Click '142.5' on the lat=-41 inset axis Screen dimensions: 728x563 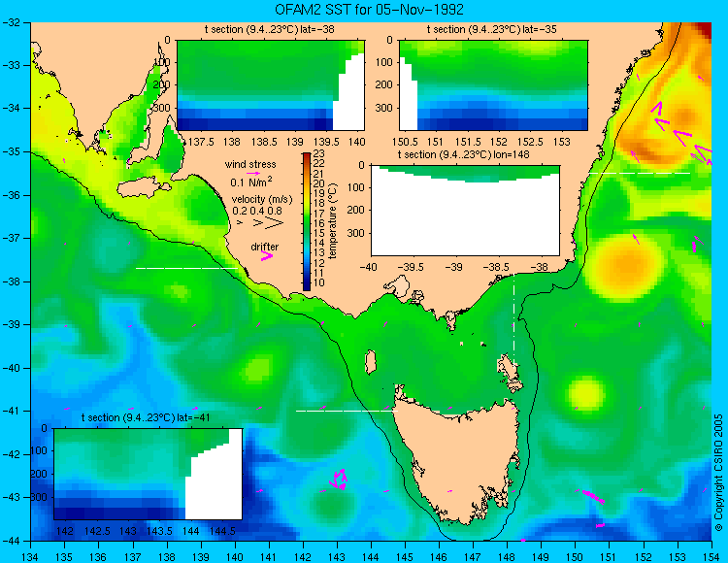(x=97, y=531)
